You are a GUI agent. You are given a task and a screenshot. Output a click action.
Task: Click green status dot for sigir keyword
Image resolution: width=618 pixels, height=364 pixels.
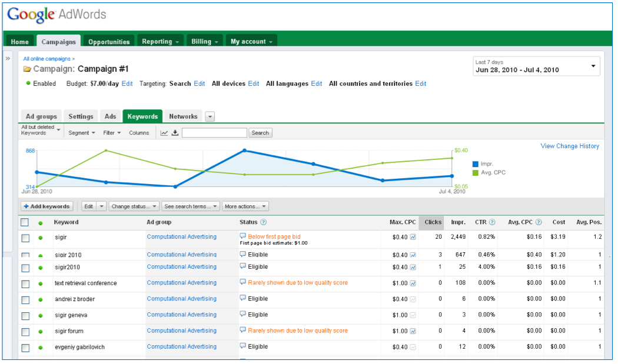[x=40, y=238]
